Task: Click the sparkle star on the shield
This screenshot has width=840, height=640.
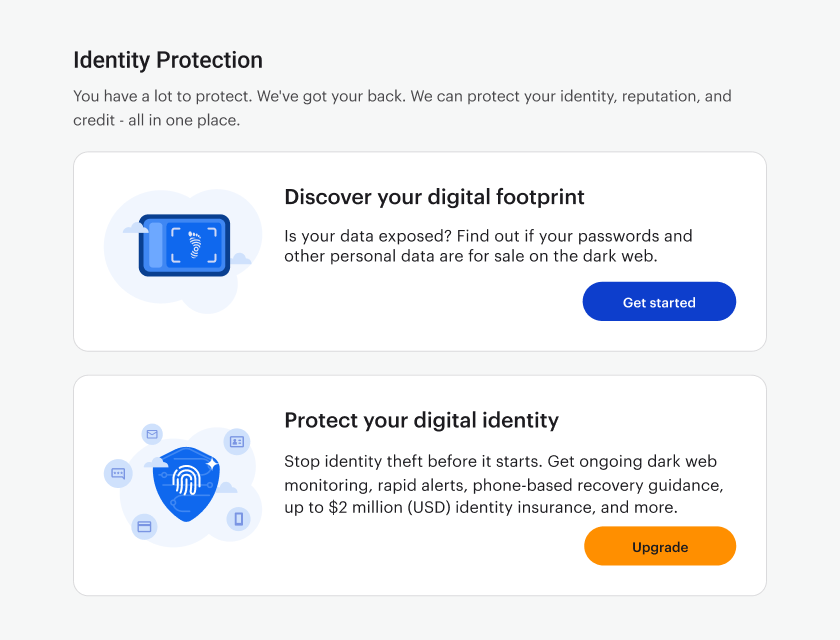Action: [x=212, y=463]
